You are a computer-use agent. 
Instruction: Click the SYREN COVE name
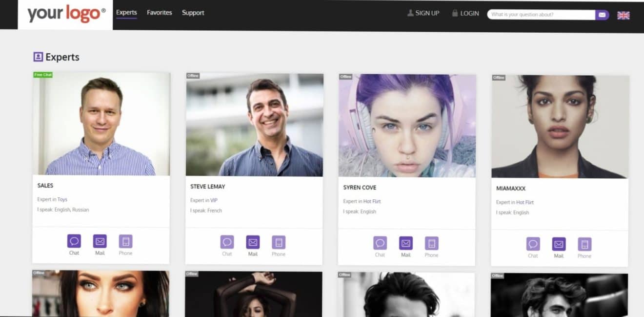pyautogui.click(x=360, y=188)
